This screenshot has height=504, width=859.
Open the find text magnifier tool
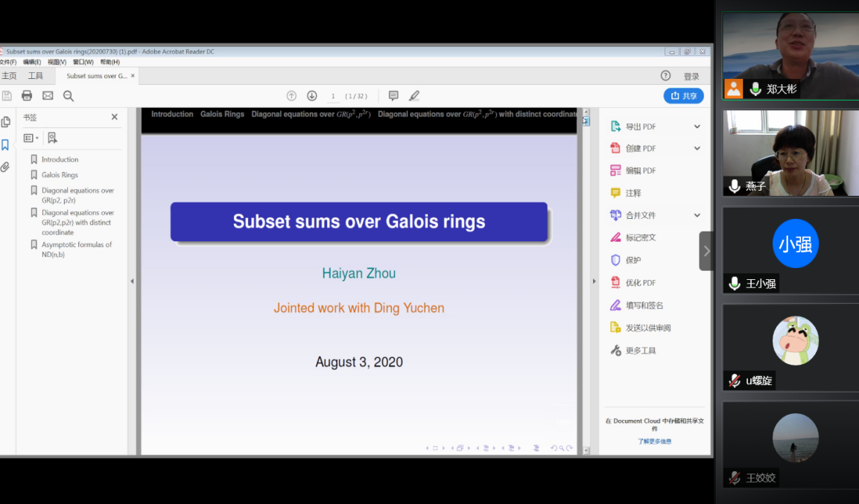click(69, 96)
